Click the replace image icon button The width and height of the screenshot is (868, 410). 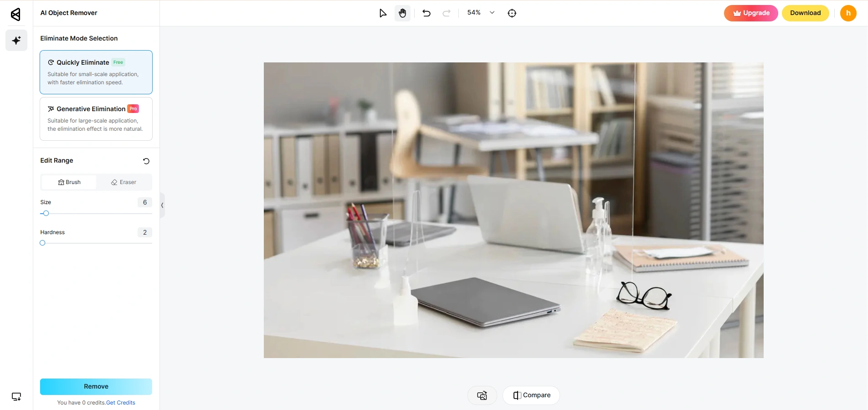coord(482,395)
